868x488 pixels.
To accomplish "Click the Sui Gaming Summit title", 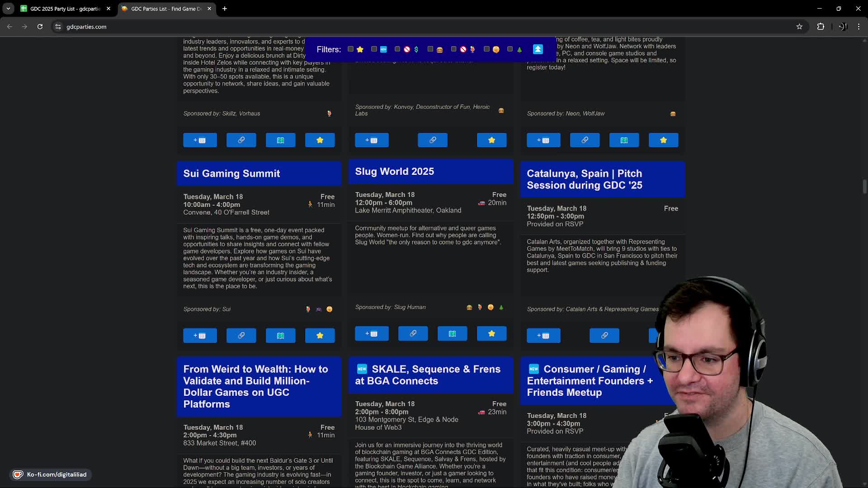I will pyautogui.click(x=231, y=174).
